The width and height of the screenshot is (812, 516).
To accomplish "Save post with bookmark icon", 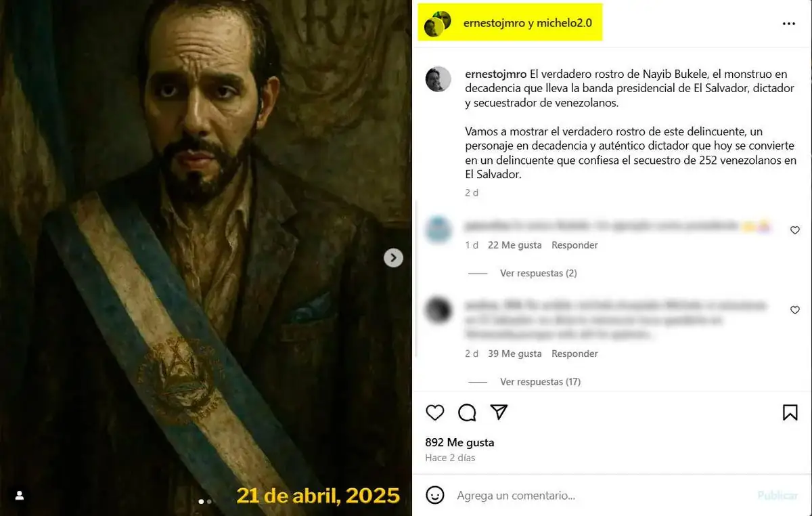I will tap(790, 412).
